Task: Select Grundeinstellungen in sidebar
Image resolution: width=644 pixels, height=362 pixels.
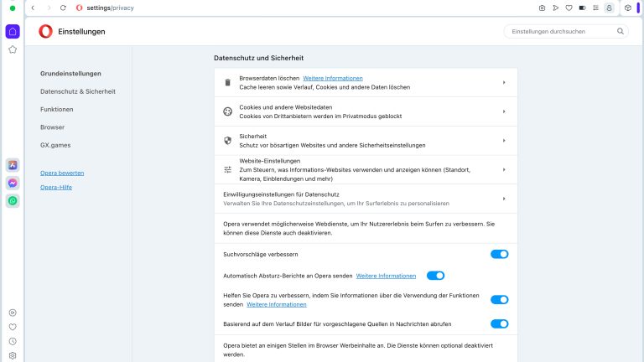Action: (70, 74)
